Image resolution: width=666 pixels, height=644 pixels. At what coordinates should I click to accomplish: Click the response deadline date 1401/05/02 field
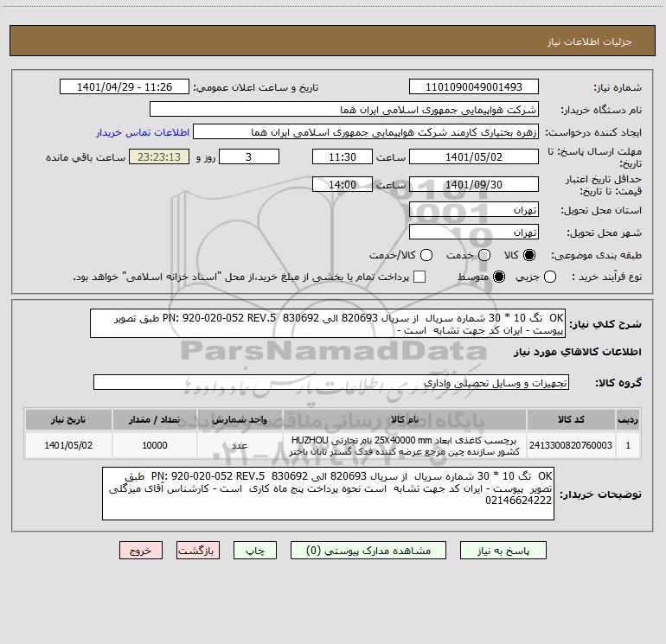pyautogui.click(x=474, y=157)
